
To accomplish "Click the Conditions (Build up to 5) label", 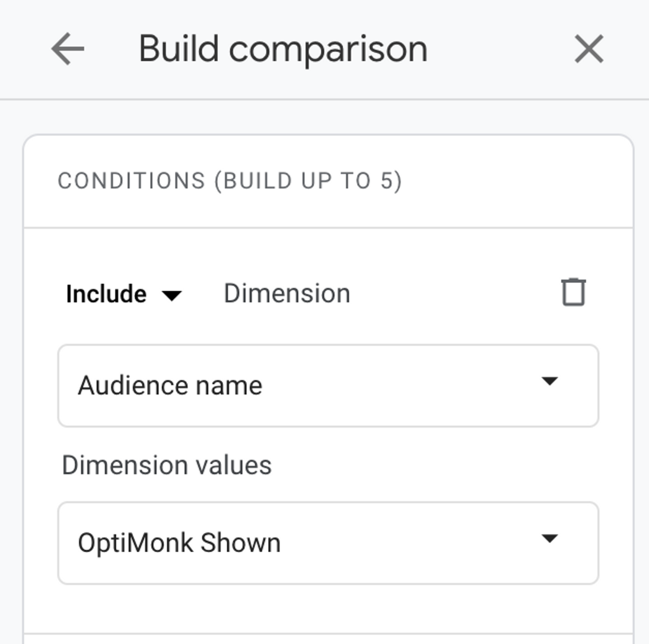I will coord(230,181).
